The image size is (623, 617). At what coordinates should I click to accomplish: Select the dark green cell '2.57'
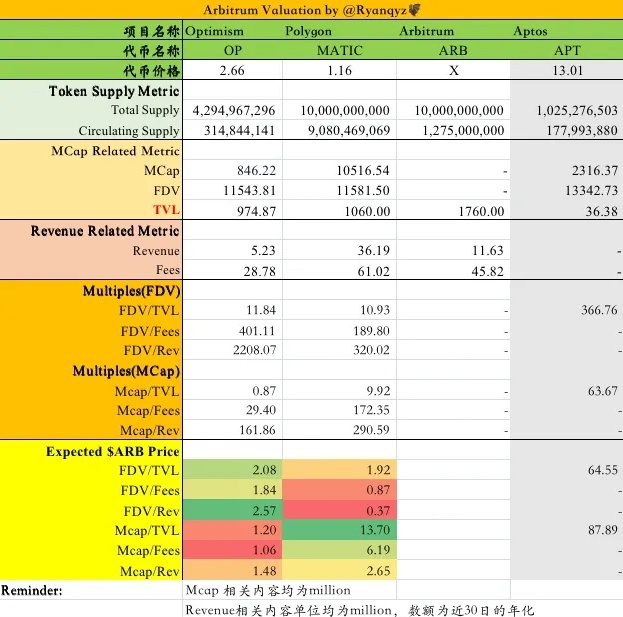pyautogui.click(x=232, y=510)
